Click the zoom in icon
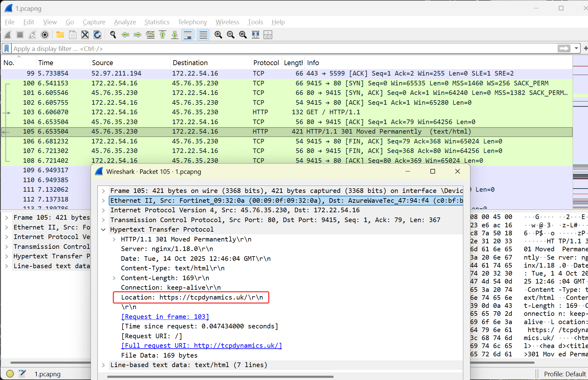Image resolution: width=588 pixels, height=380 pixels. coord(218,35)
